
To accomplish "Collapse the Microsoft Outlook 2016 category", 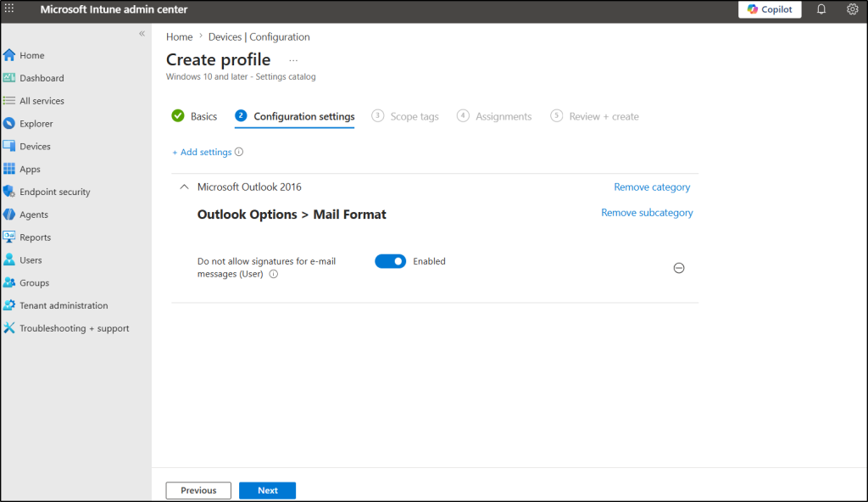I will pyautogui.click(x=184, y=187).
